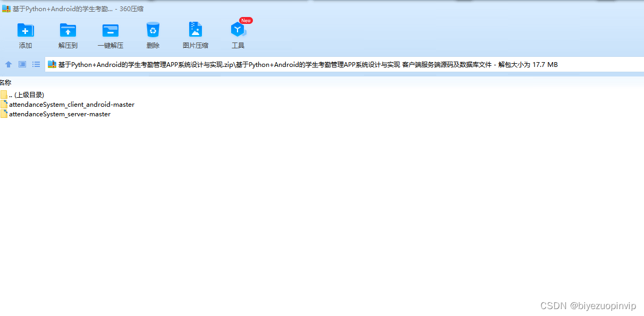Toggle the preview pane view icon
This screenshot has height=316, width=644.
coord(22,64)
